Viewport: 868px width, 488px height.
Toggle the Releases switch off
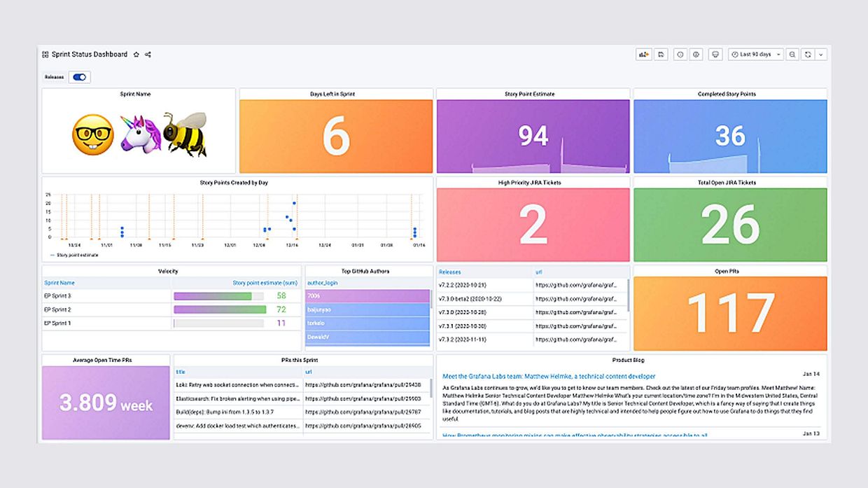[78, 77]
